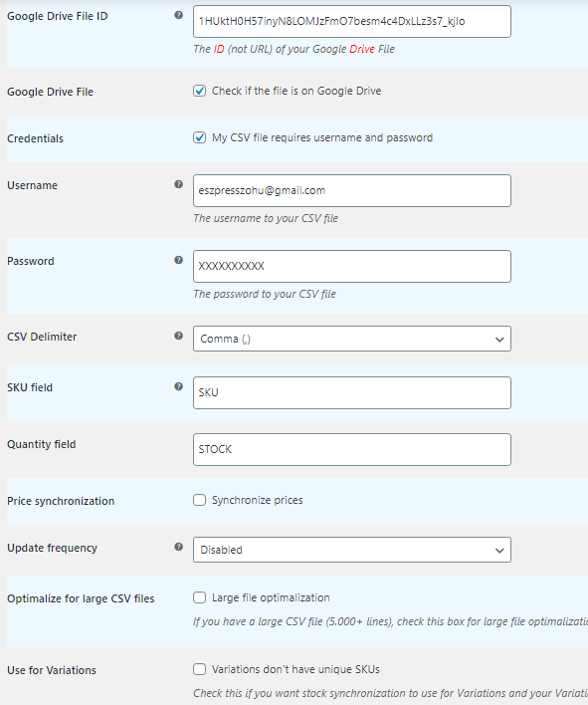This screenshot has width=588, height=705.
Task: Click the 'CSV Delimiter' label
Action: [x=42, y=337]
